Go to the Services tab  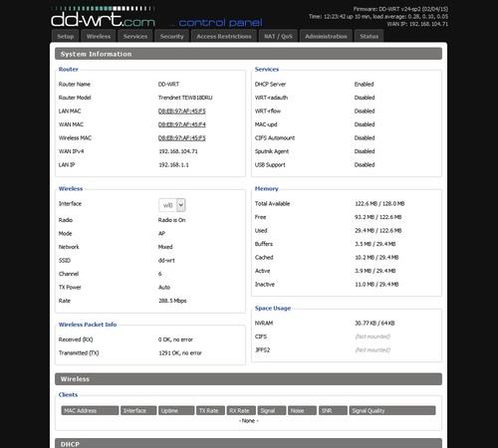(135, 36)
